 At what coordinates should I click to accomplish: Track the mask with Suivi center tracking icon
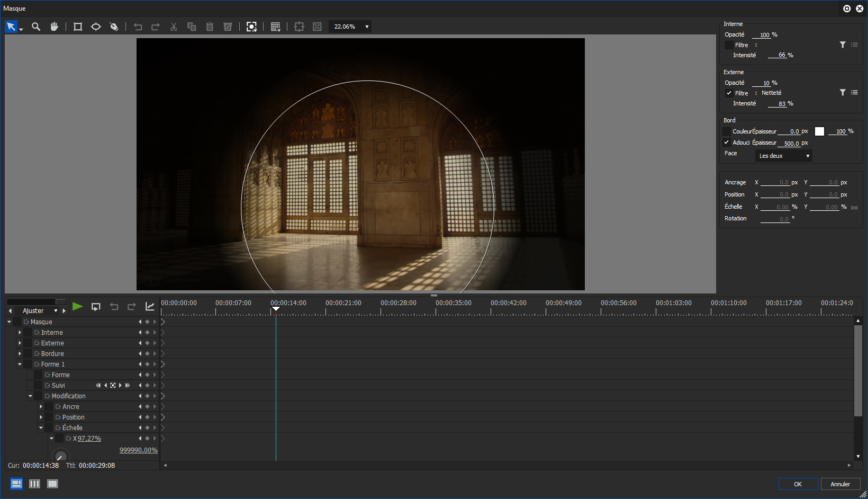(113, 385)
